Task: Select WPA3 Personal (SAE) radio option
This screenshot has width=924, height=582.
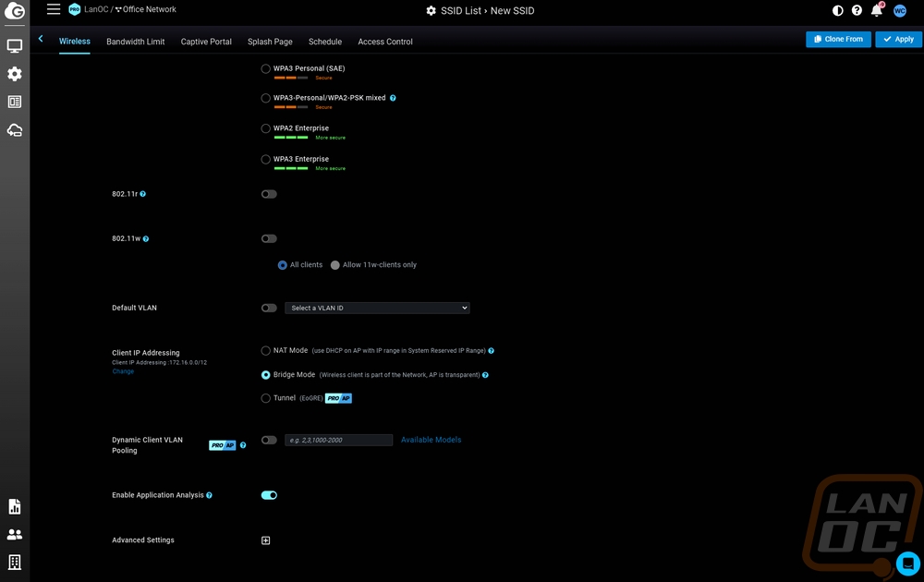Action: click(x=266, y=68)
